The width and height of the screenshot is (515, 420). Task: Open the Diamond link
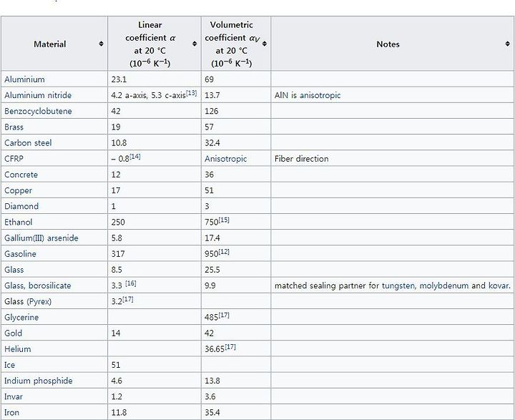point(21,206)
